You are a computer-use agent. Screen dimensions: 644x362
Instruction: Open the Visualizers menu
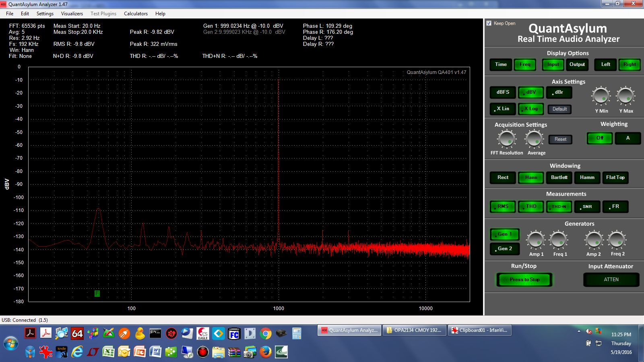click(72, 13)
